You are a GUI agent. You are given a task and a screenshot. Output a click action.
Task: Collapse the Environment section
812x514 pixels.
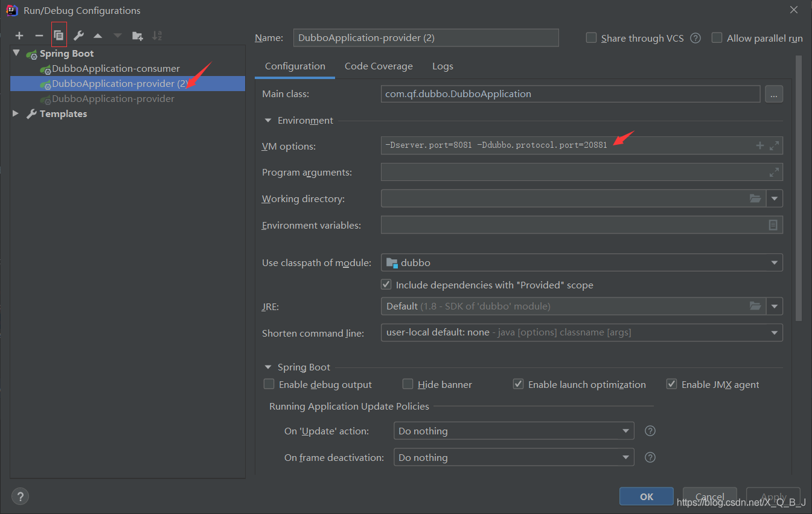click(x=268, y=120)
